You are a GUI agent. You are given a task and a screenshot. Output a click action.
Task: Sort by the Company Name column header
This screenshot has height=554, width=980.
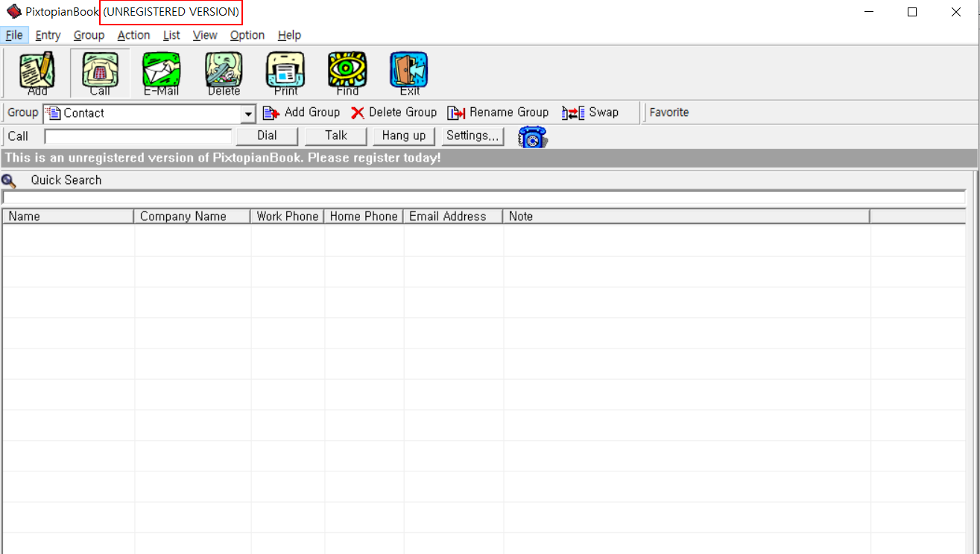[x=192, y=216]
